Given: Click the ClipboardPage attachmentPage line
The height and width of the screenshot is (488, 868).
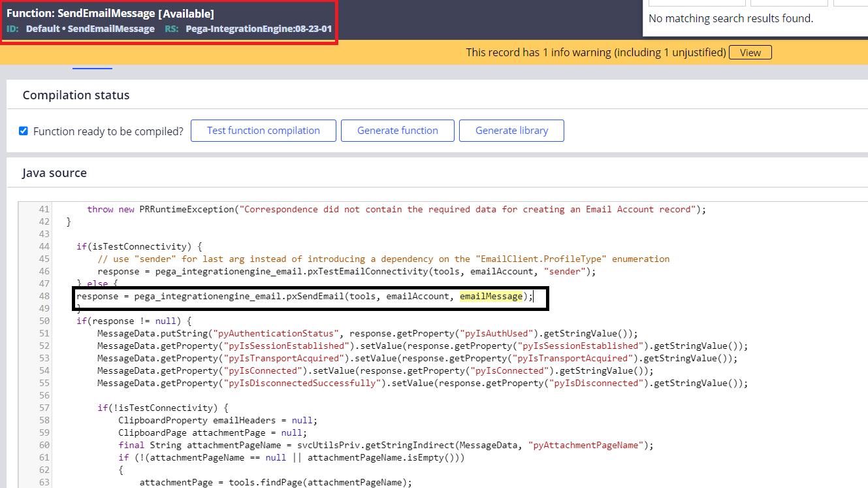Looking at the screenshot, I should 212,432.
